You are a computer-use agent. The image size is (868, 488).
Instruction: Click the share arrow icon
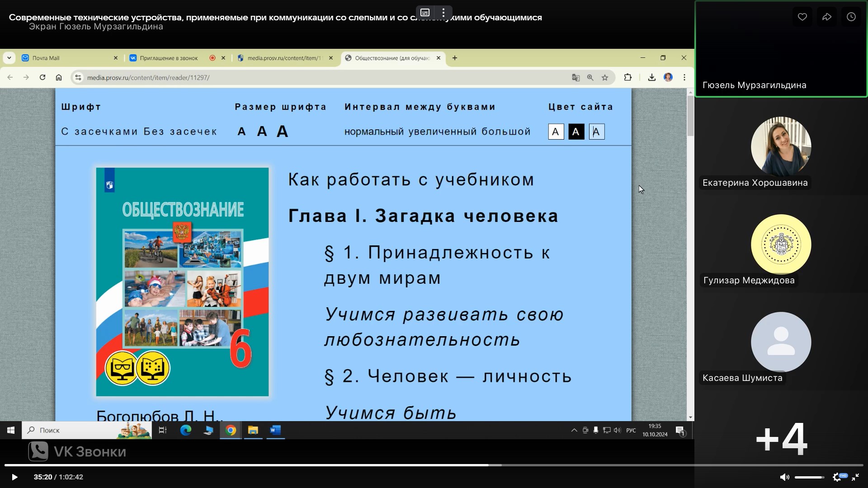click(827, 17)
